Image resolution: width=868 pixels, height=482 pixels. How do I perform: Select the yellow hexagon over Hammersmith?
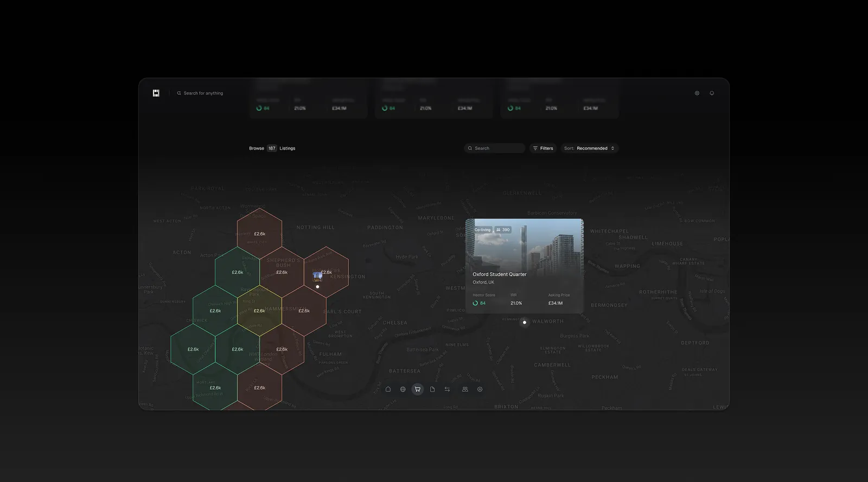(x=260, y=311)
